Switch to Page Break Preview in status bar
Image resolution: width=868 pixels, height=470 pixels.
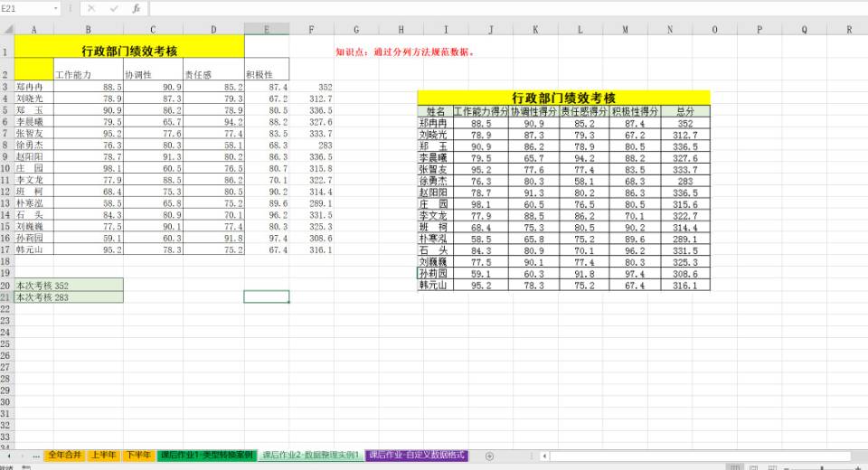[x=772, y=467]
